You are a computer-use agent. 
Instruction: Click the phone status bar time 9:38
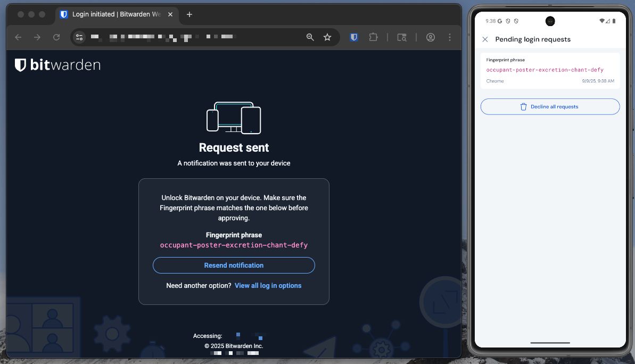point(490,21)
